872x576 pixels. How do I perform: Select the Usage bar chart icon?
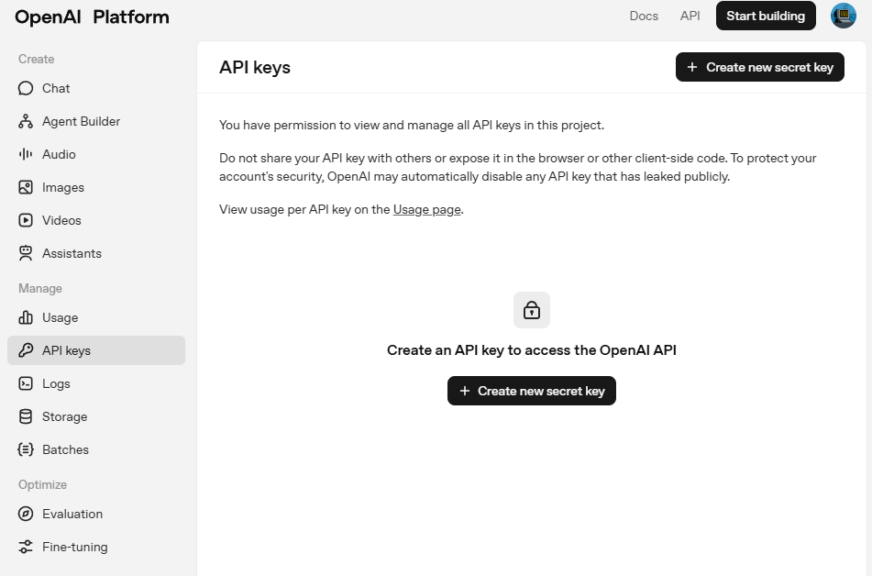pyautogui.click(x=26, y=318)
